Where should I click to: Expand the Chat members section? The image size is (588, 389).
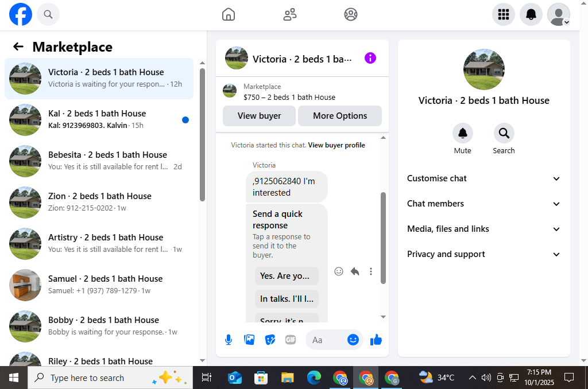tap(483, 204)
